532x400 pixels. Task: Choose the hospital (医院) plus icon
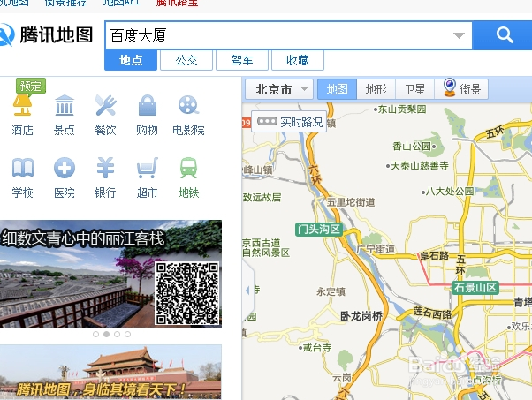[x=65, y=168]
